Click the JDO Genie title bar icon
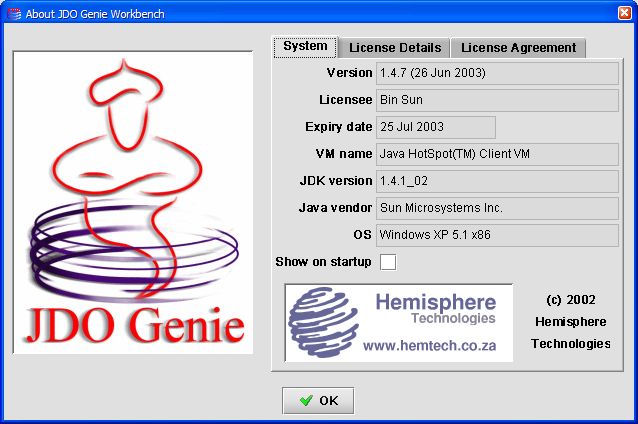The width and height of the screenshot is (638, 424). click(14, 14)
